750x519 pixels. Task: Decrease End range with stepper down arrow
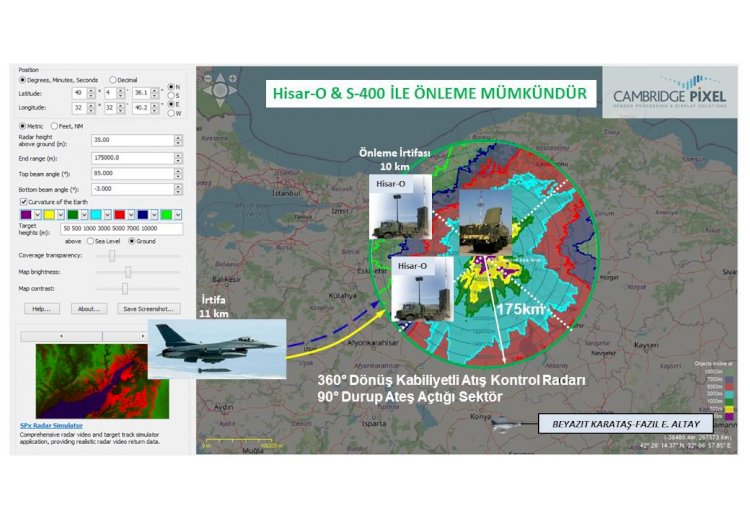178,161
